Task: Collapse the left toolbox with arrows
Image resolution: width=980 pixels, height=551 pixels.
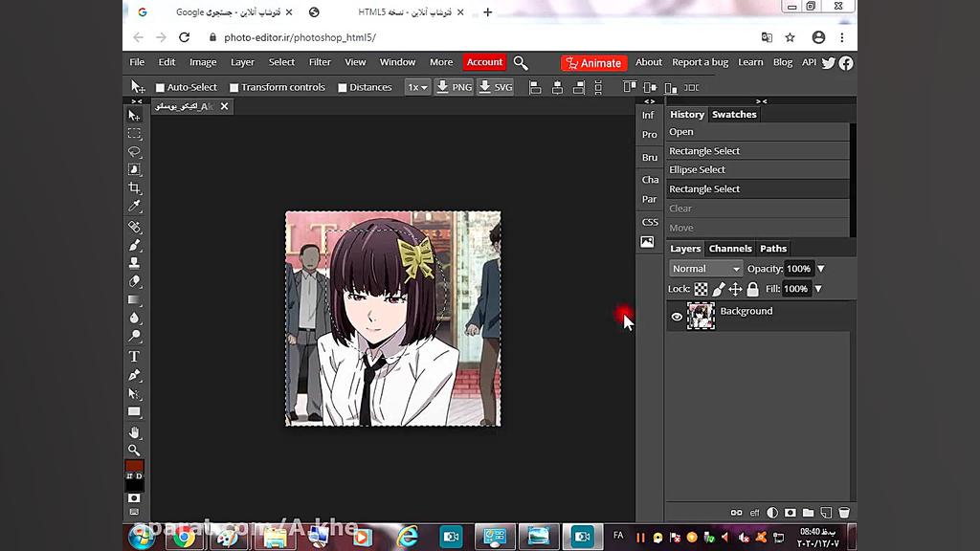Action: (136, 101)
